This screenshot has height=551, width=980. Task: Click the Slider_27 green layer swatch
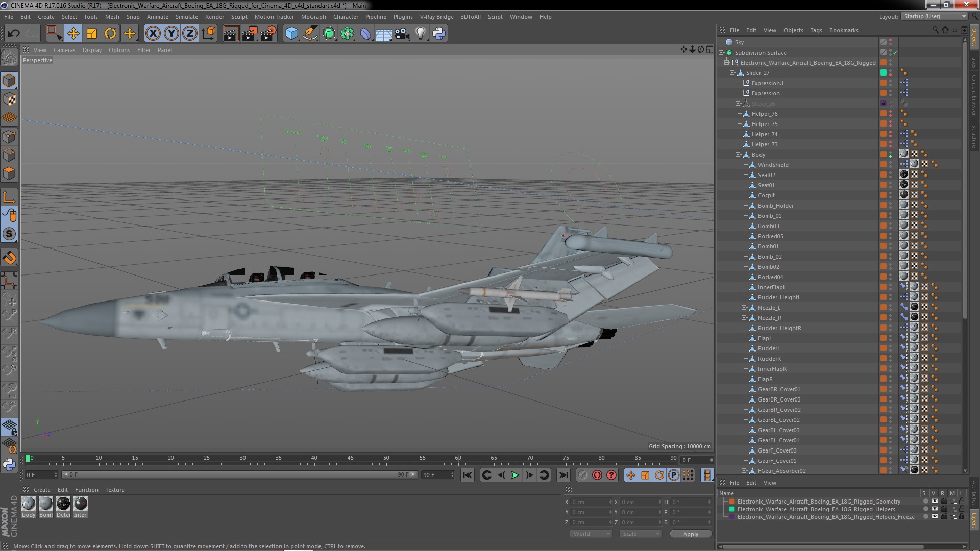tap(884, 73)
